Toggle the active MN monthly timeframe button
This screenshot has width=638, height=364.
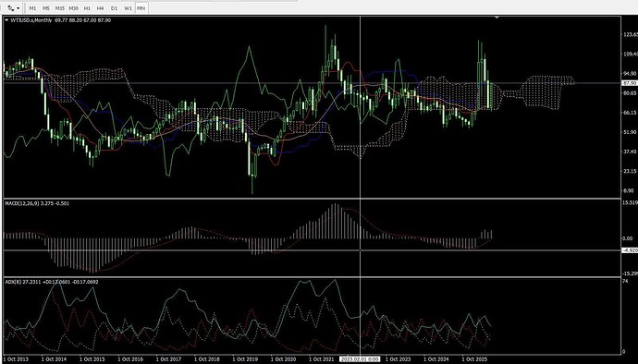click(141, 8)
